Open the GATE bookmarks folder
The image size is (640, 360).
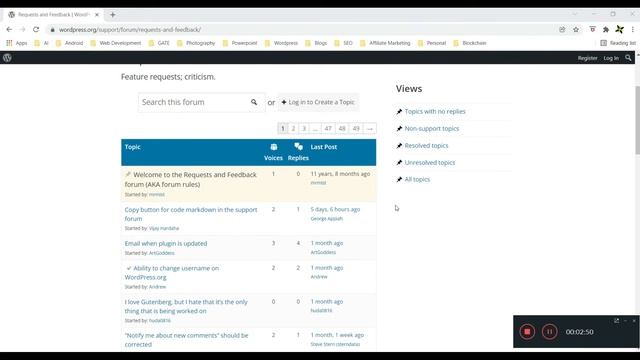click(159, 43)
